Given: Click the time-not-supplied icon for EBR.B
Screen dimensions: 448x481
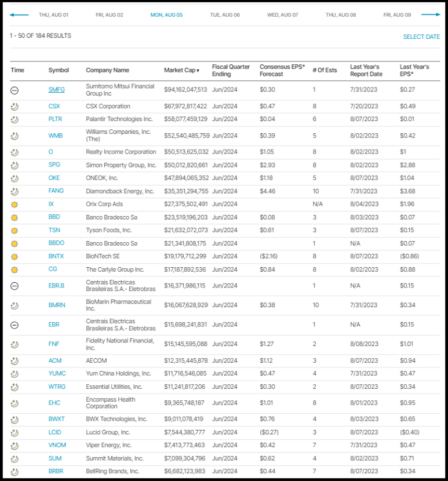Looking at the screenshot, I should click(x=14, y=286).
